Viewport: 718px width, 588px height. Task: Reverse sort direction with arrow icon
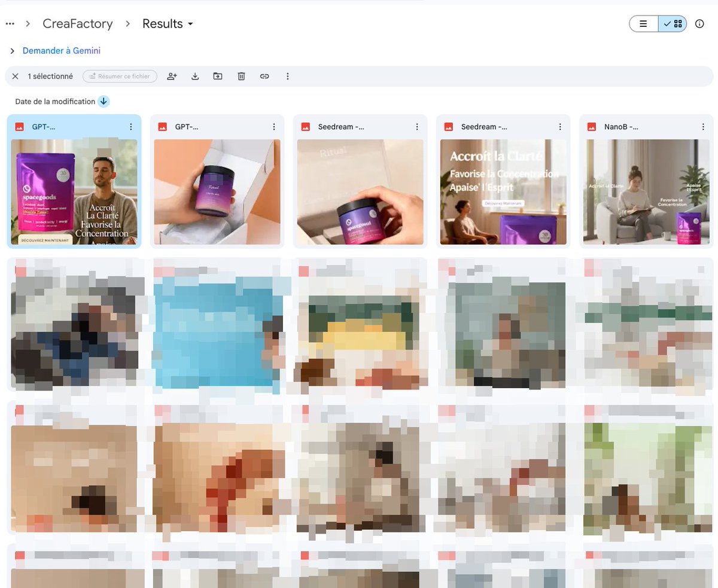[104, 102]
